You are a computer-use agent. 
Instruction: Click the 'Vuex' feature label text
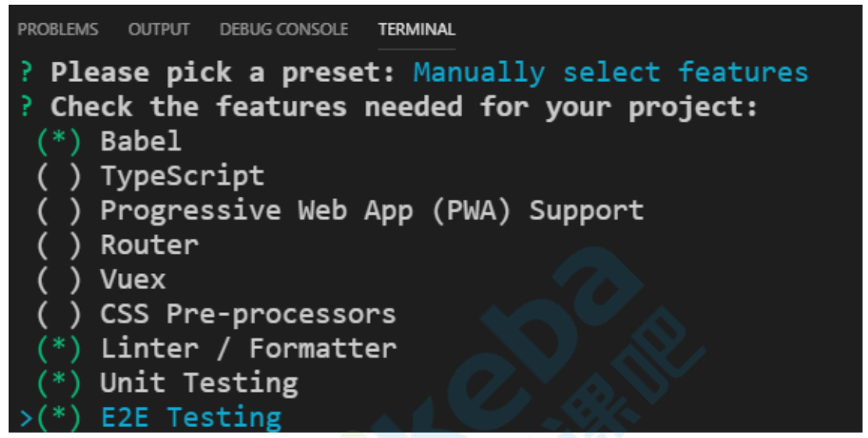[133, 280]
